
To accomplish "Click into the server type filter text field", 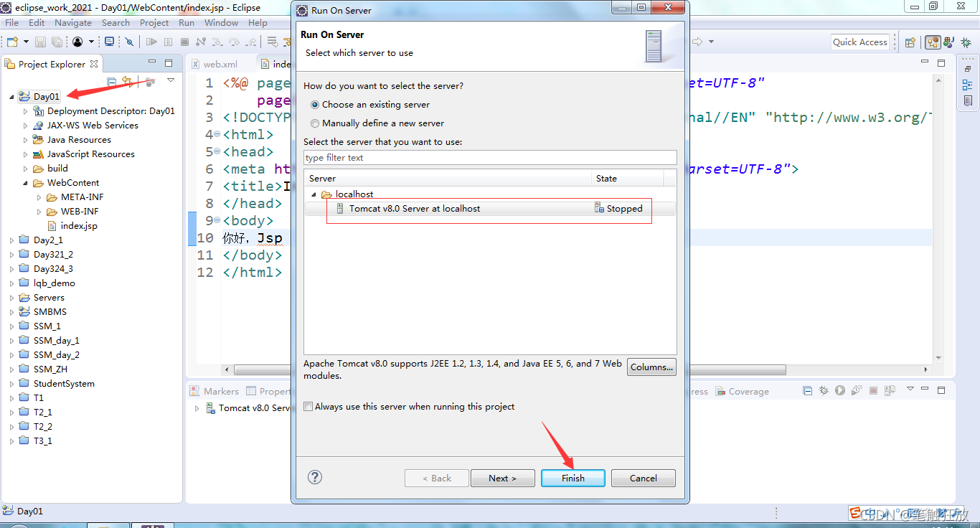I will pyautogui.click(x=490, y=158).
